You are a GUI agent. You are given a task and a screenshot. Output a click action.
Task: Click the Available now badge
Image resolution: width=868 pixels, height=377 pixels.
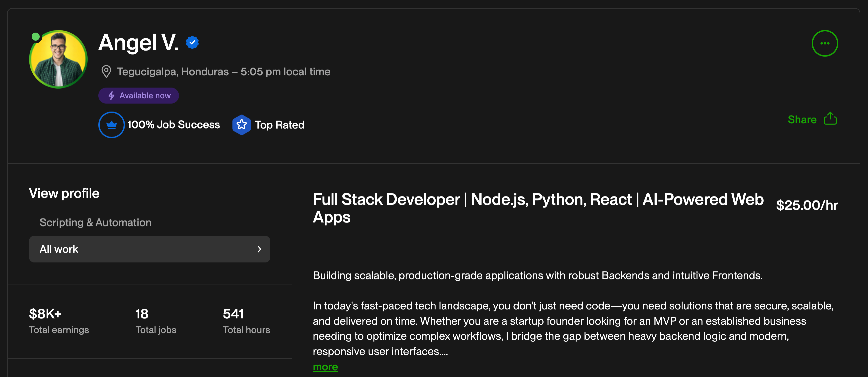[138, 96]
